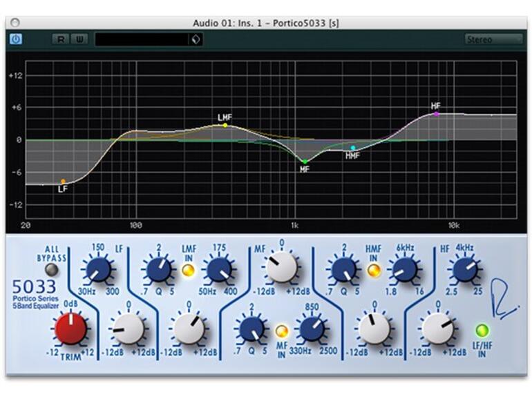Screen dimensions: 532x399
Task: Toggle the MF IN light switch
Action: (x=282, y=331)
